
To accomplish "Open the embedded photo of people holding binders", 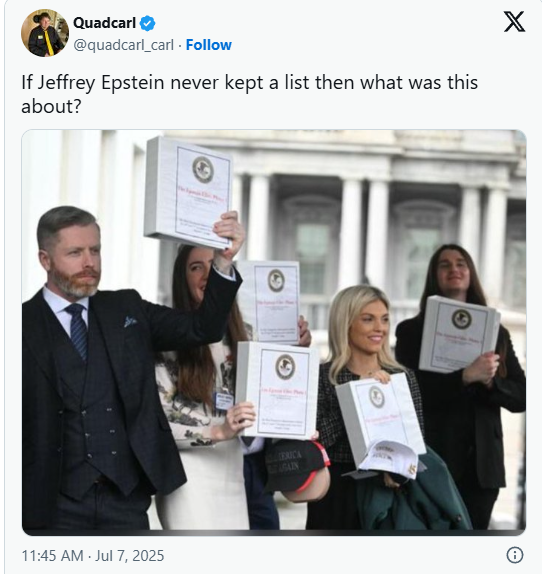I will (x=274, y=332).
